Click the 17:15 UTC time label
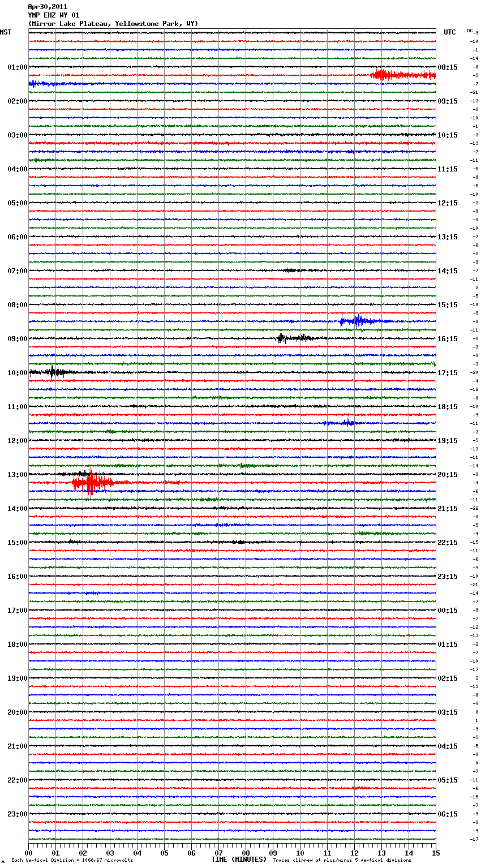 coord(448,373)
